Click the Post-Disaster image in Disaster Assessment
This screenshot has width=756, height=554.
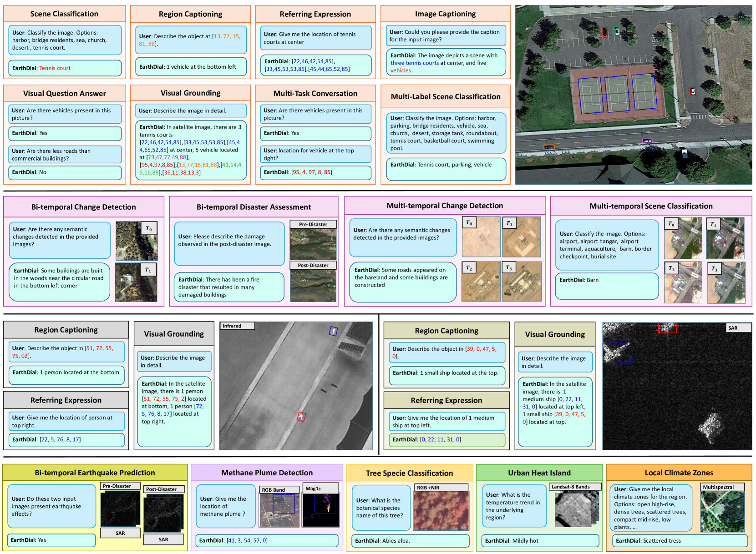click(x=313, y=286)
